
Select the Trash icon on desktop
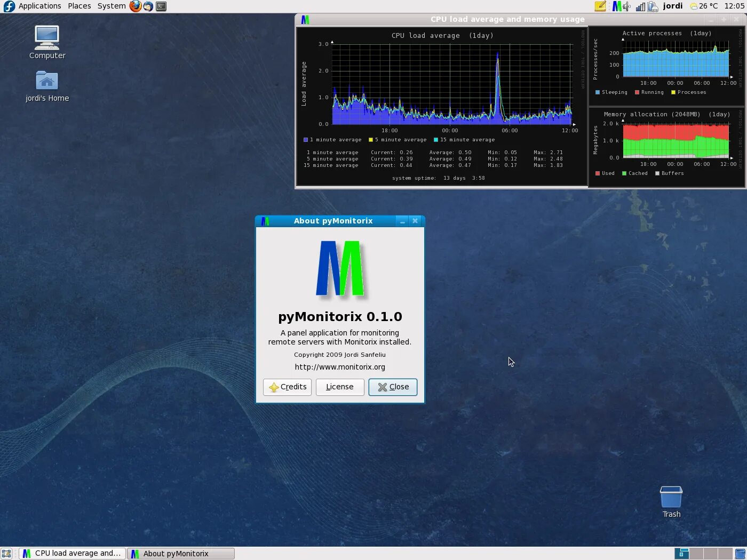[x=671, y=502]
